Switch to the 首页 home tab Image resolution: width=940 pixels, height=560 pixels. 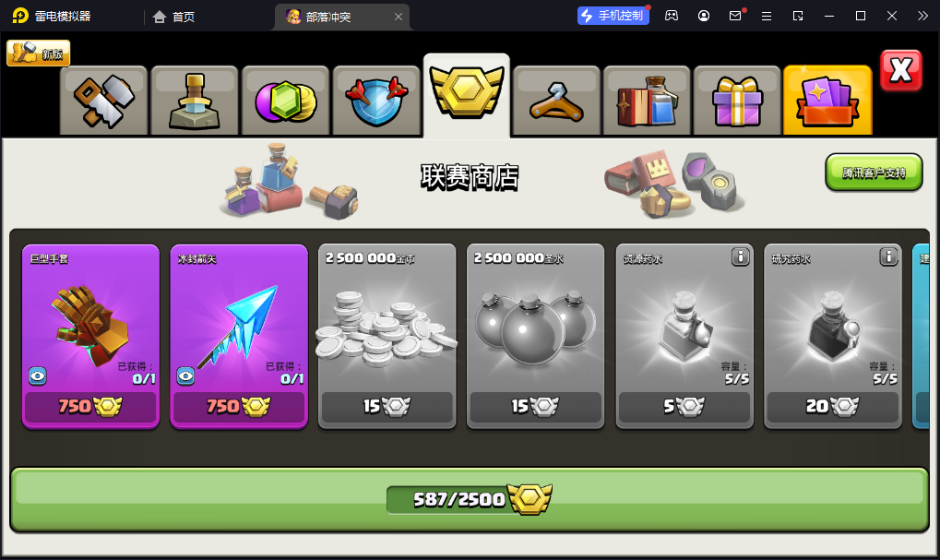click(x=173, y=17)
